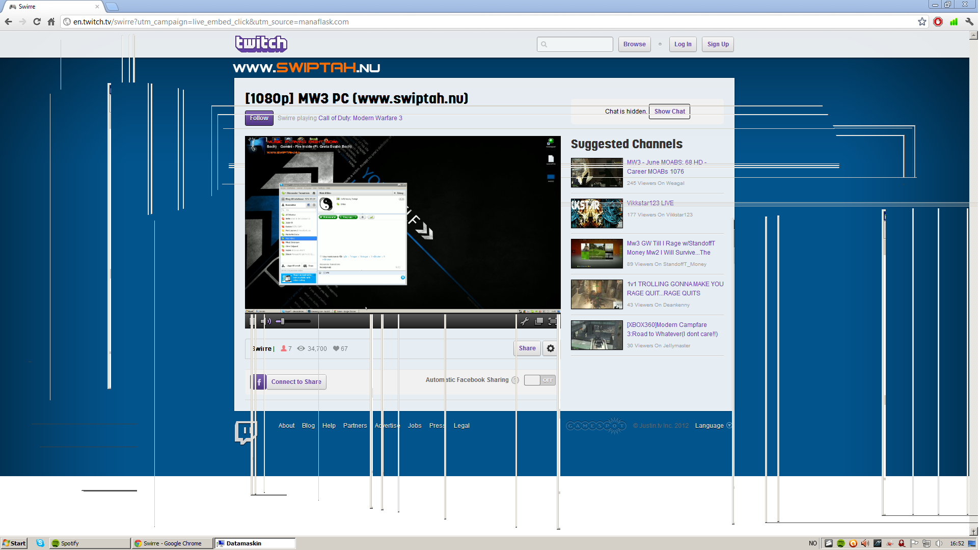Open the small menu dot next to Browse
The height and width of the screenshot is (550, 980).
[x=660, y=44]
